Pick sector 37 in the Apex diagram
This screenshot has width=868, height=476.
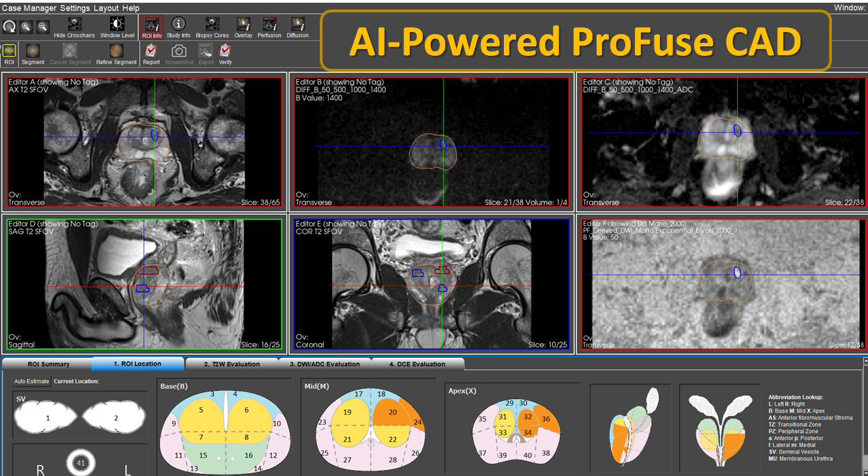point(482,453)
